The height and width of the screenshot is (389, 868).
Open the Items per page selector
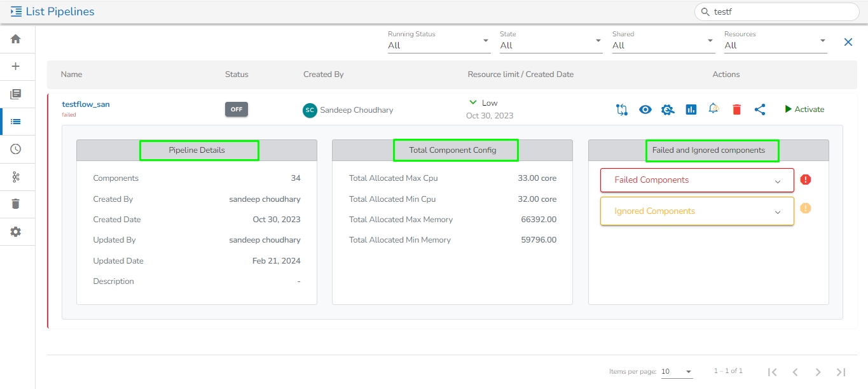click(677, 372)
